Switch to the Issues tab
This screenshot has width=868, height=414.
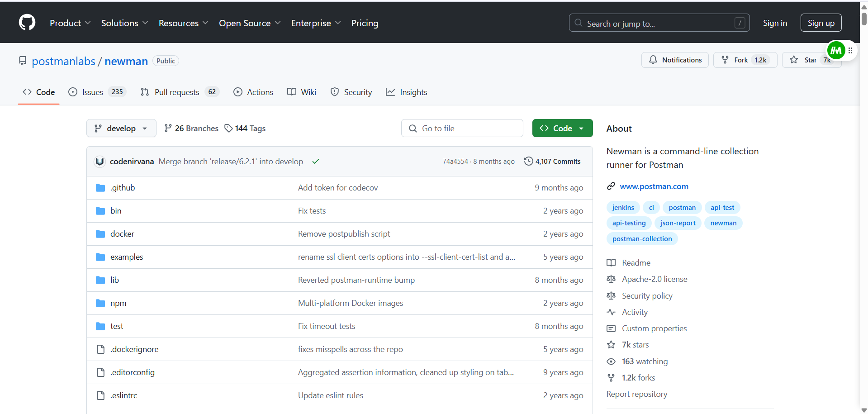(97, 92)
